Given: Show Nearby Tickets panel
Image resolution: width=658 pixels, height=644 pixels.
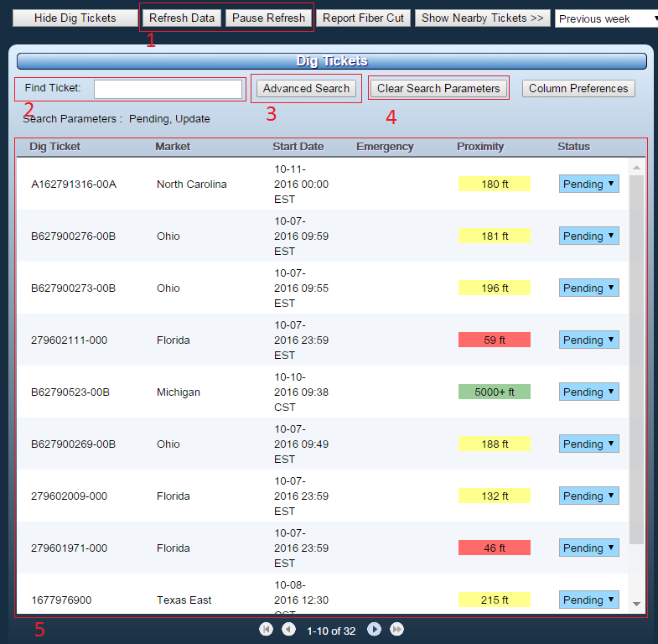Looking at the screenshot, I should [482, 18].
